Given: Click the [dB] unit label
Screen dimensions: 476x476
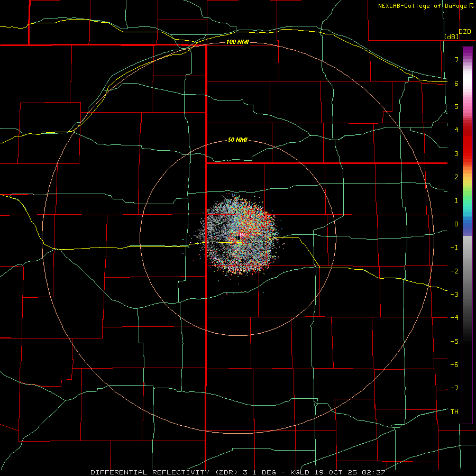Looking at the screenshot, I should 452,36.
